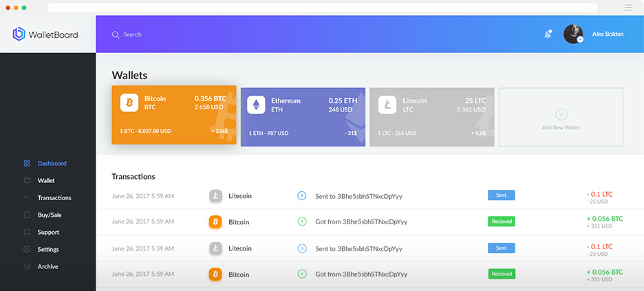Click the search magnifier icon

(116, 34)
